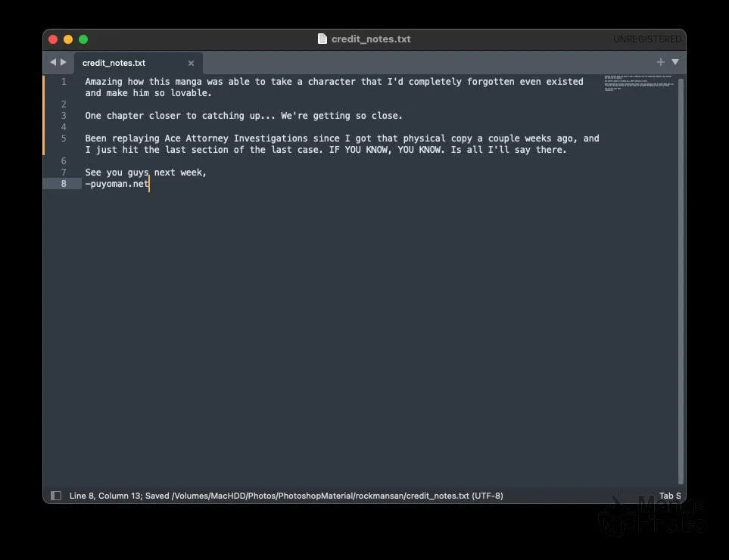The image size is (729, 560).
Task: Click the red close window button
Action: tap(53, 39)
